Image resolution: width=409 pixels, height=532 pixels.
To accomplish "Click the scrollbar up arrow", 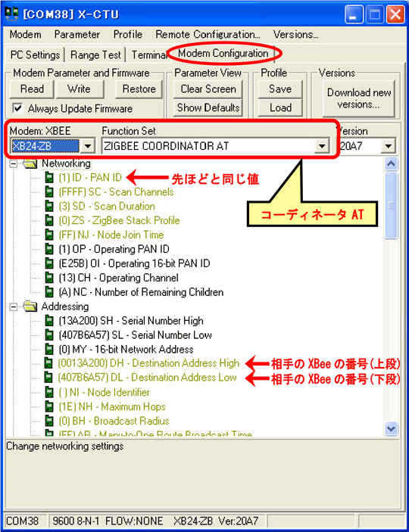I will pos(392,164).
